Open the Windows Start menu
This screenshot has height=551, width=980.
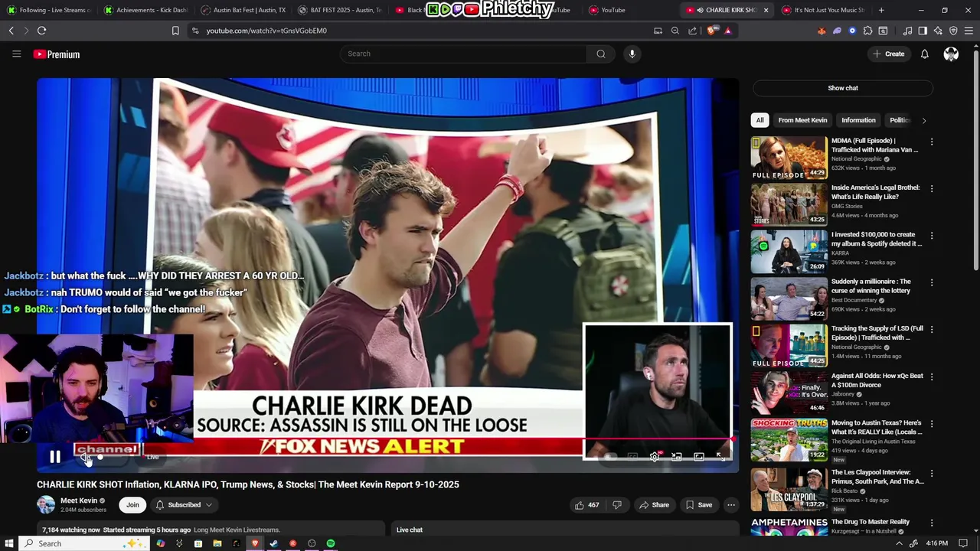[10, 543]
